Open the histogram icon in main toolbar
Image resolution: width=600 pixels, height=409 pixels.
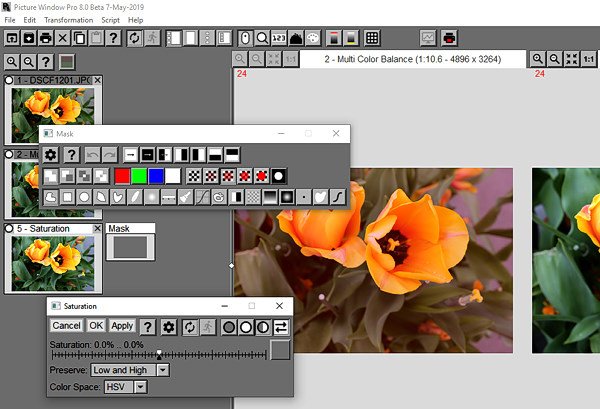point(296,38)
